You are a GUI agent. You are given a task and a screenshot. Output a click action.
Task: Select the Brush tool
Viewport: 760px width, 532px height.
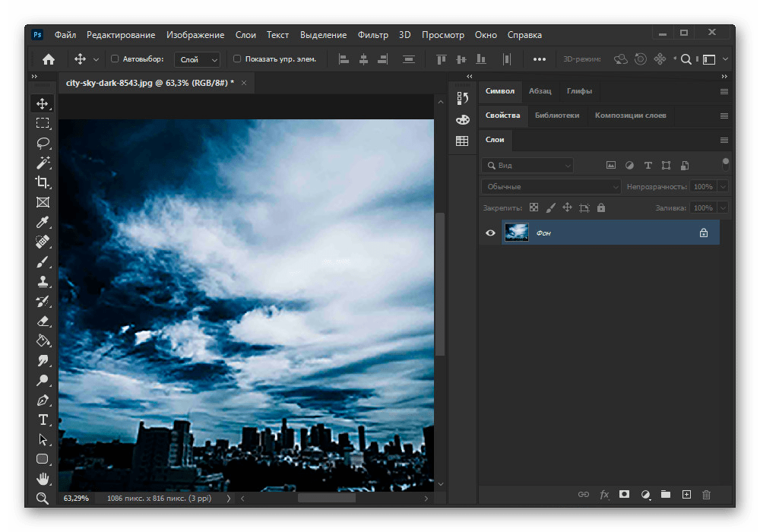tap(42, 261)
